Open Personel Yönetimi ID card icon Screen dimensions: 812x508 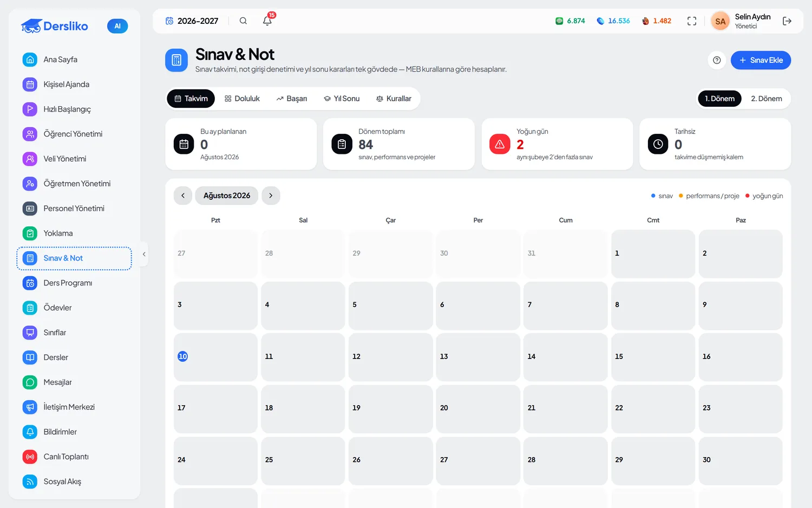pyautogui.click(x=30, y=209)
